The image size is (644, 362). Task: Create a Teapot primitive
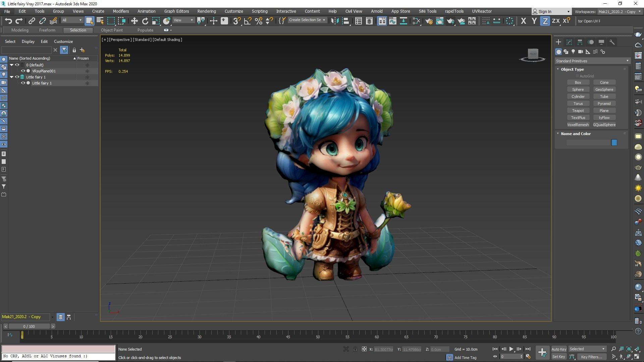pos(578,110)
